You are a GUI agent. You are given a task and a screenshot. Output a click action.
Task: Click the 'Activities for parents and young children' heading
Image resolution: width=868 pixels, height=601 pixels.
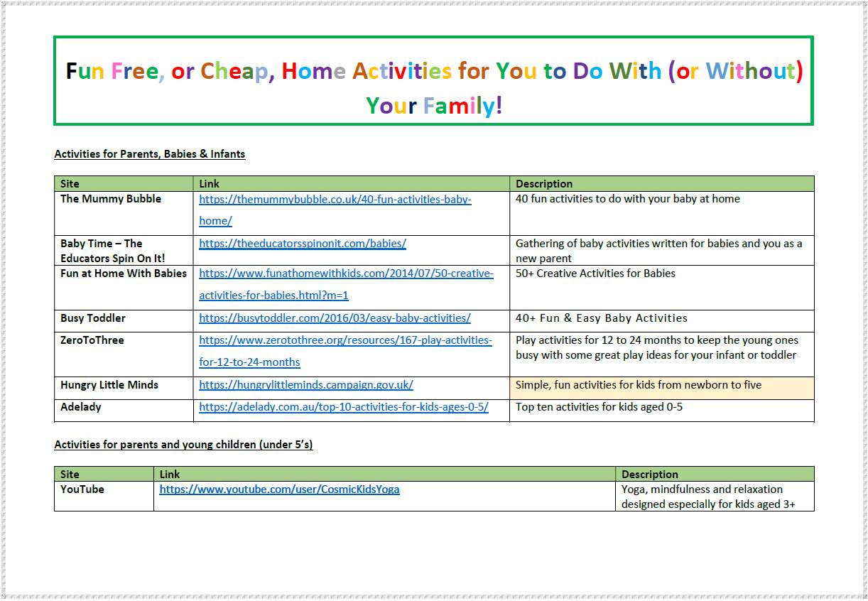pos(183,445)
